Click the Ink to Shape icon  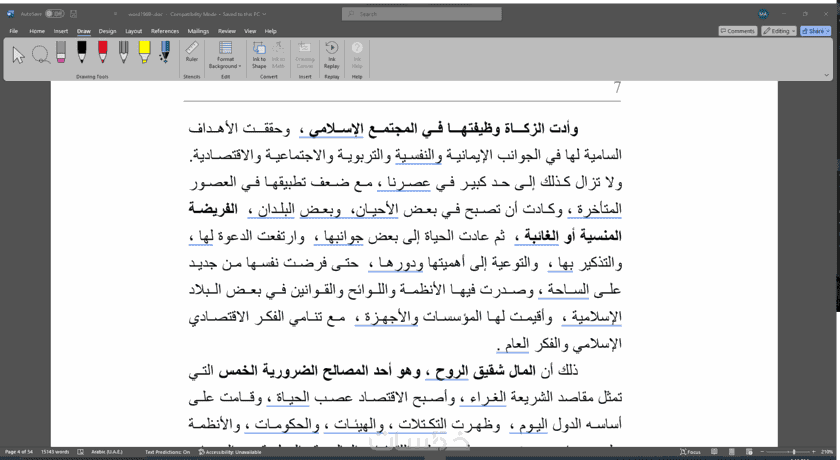pyautogui.click(x=259, y=55)
